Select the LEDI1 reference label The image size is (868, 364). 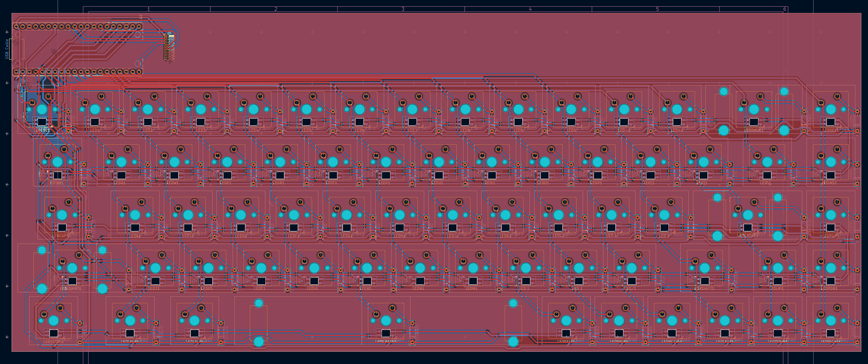(x=490, y=183)
